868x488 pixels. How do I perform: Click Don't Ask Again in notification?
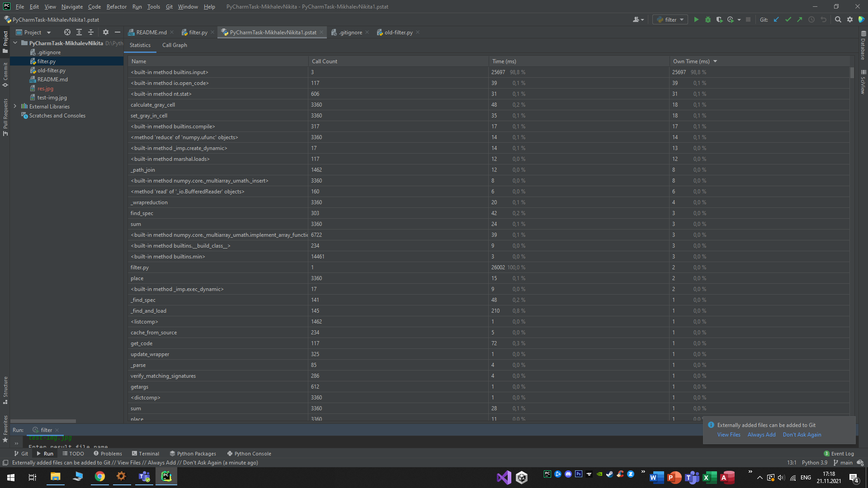click(x=802, y=435)
